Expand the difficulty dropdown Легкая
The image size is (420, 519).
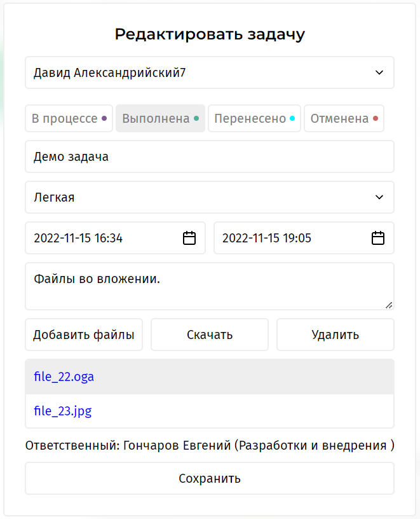[210, 197]
